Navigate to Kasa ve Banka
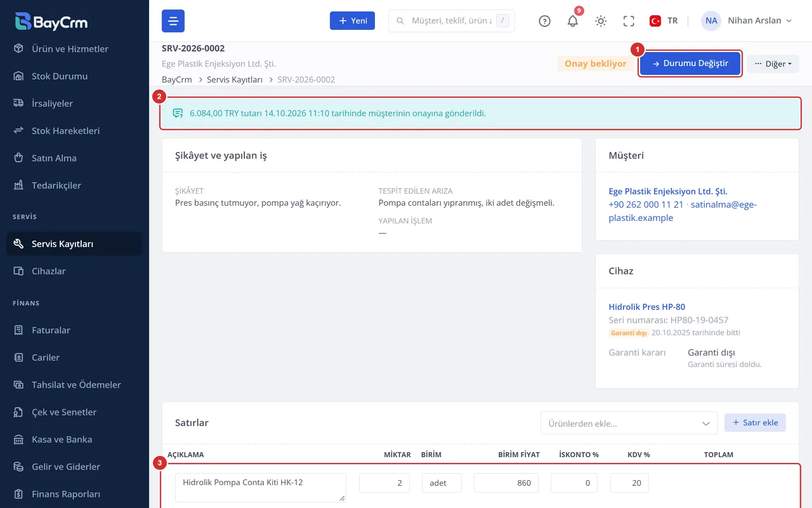 point(74,439)
